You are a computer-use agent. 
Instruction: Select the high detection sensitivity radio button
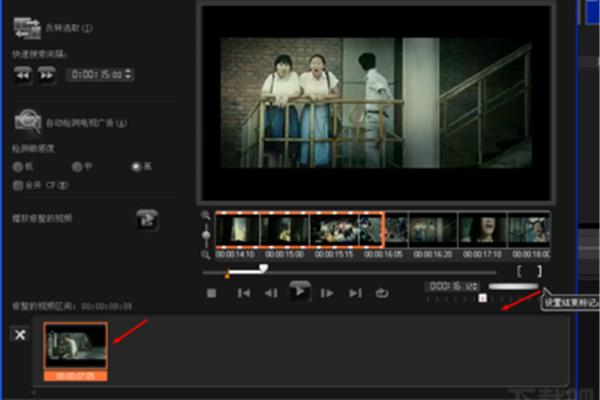136,167
